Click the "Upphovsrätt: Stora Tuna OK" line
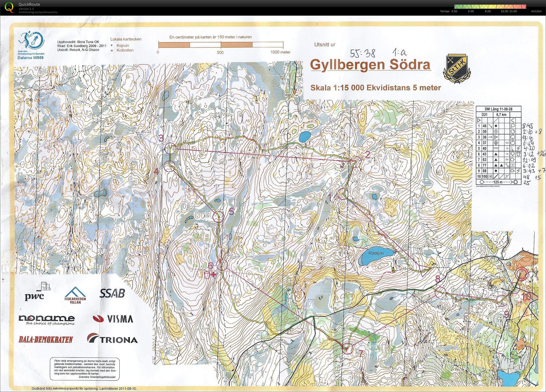Screen dimensions: 546x392 tap(78, 42)
